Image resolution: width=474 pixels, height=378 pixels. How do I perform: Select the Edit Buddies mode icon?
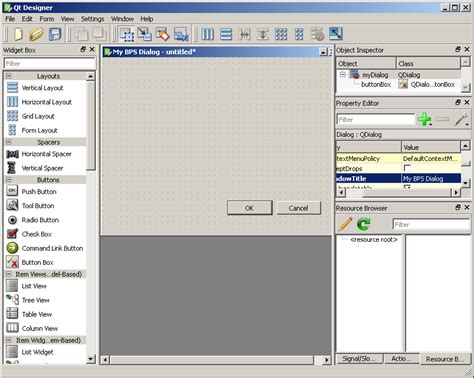tap(163, 34)
